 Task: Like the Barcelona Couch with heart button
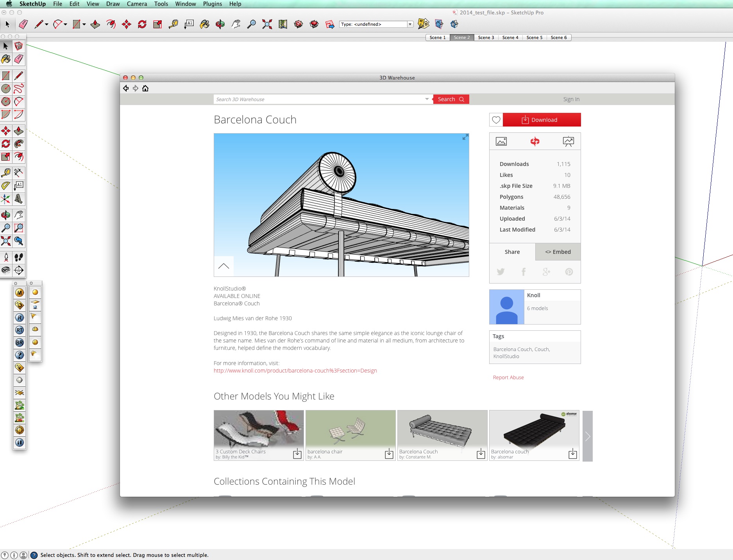[496, 120]
